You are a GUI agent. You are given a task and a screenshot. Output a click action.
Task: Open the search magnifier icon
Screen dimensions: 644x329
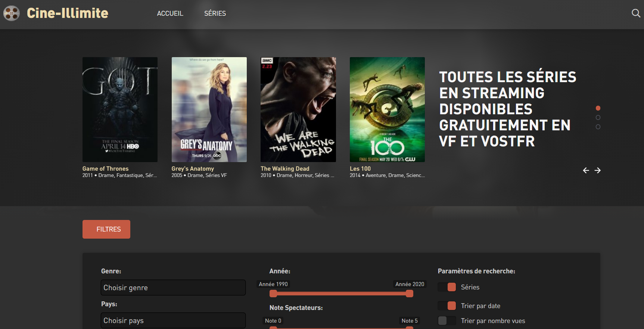coord(636,13)
